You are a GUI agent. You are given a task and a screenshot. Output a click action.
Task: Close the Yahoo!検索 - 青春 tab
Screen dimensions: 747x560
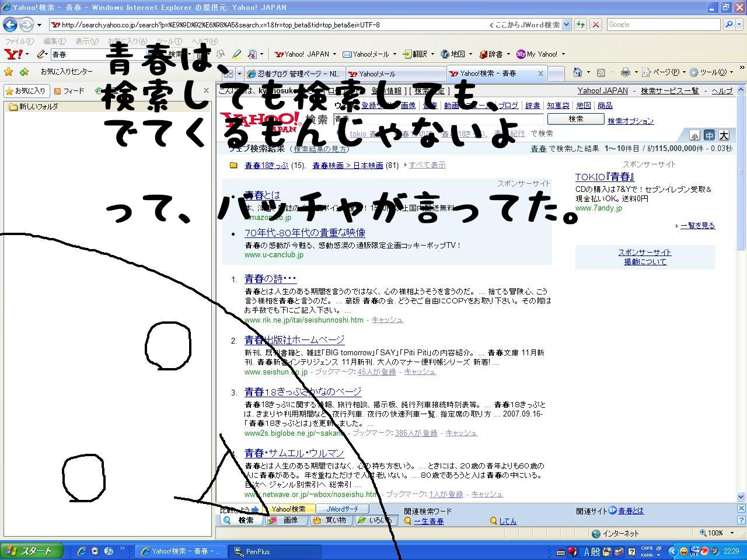pyautogui.click(x=540, y=73)
